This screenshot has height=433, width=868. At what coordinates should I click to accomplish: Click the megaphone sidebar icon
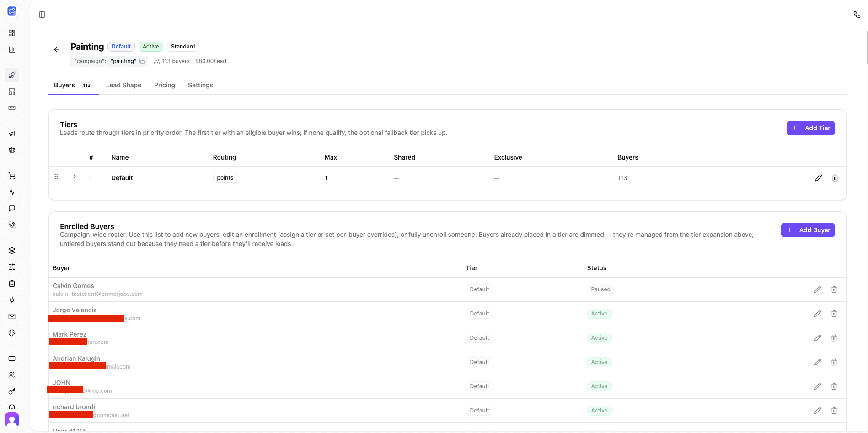12,134
